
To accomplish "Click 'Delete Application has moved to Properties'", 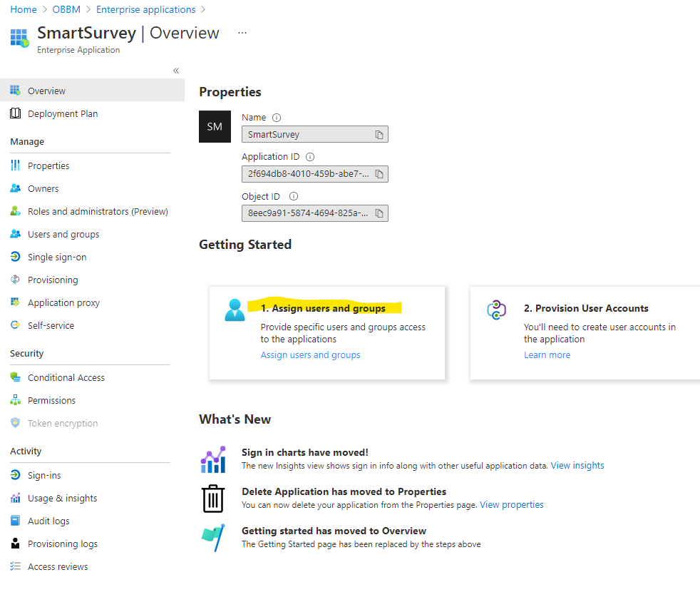I will click(x=344, y=491).
